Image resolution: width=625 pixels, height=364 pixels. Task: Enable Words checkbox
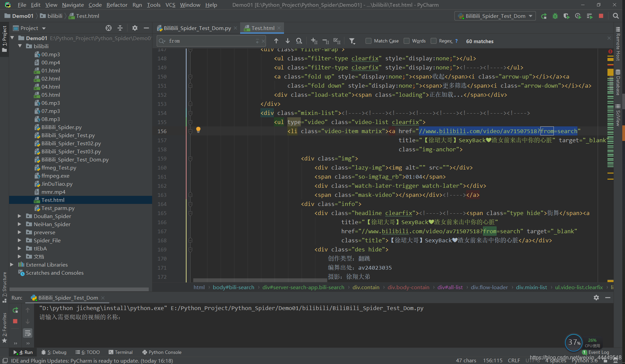(x=406, y=41)
